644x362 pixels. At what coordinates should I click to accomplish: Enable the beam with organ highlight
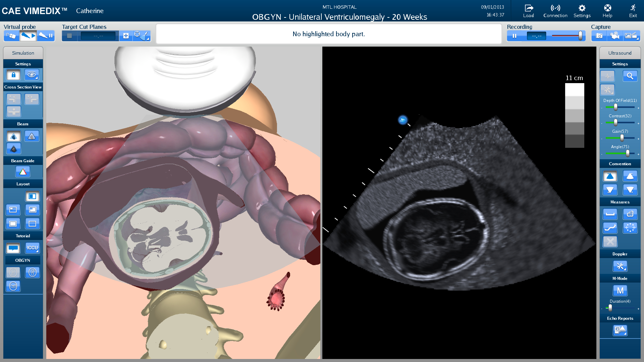pos(13,136)
